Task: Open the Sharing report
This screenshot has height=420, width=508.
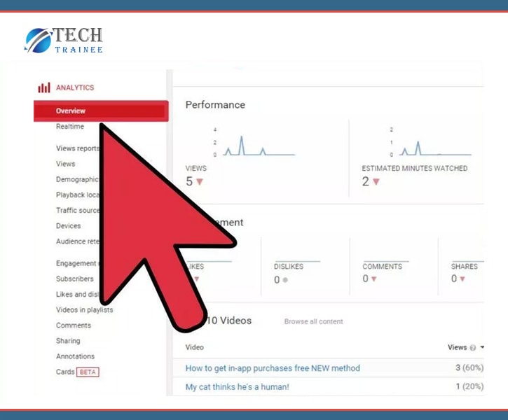Action: point(68,341)
